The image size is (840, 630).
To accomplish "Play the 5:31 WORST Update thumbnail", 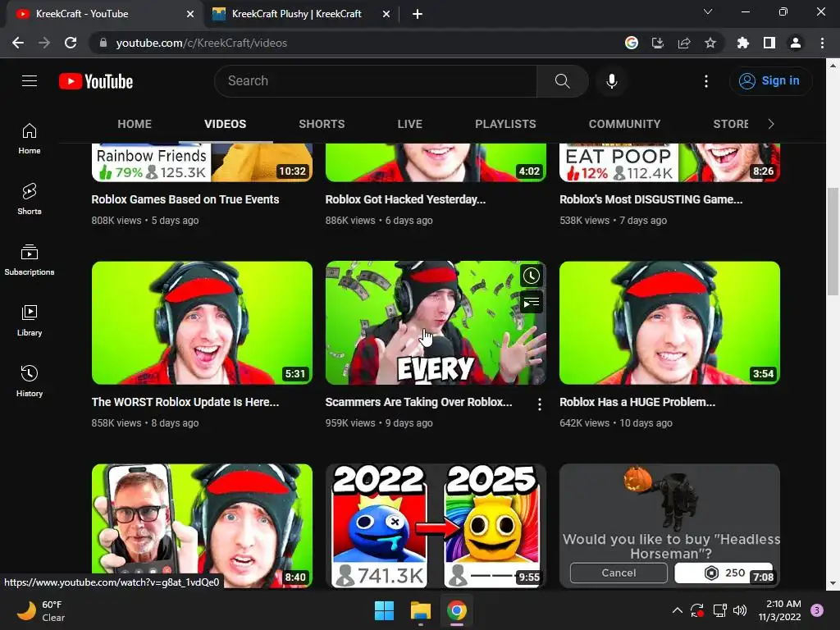I will point(202,322).
